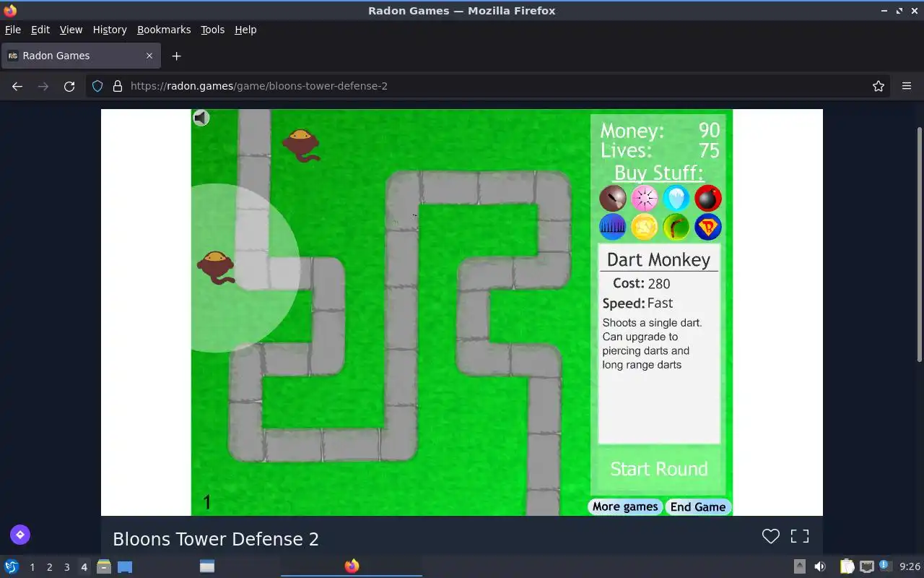Select the Super Monkey tower icon

pyautogui.click(x=708, y=227)
